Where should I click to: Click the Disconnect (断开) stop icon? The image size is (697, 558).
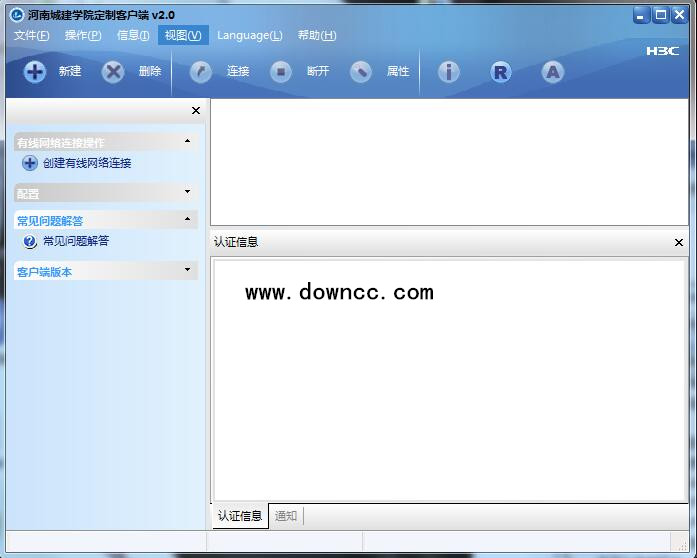coord(281,72)
